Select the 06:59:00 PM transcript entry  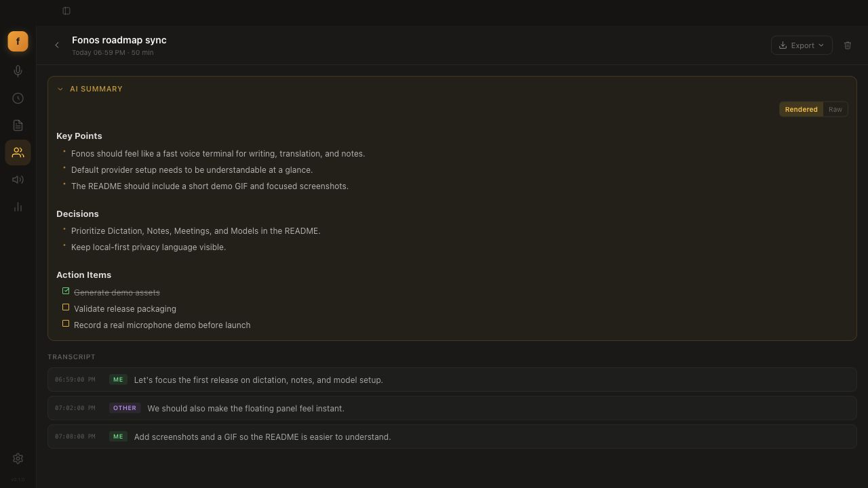point(452,380)
